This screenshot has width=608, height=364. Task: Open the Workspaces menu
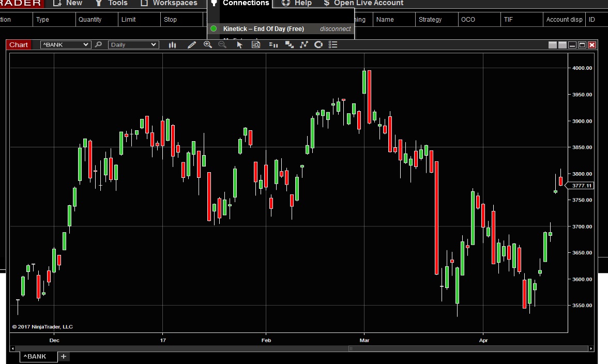point(169,3)
